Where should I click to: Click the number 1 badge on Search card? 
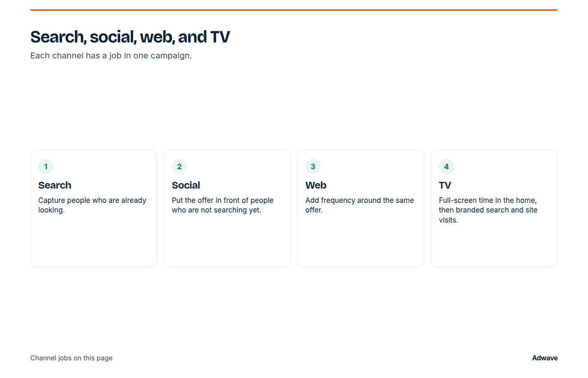tap(46, 166)
